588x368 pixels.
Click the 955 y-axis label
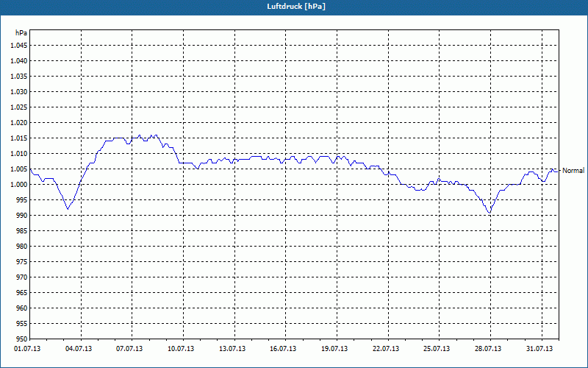click(x=22, y=324)
